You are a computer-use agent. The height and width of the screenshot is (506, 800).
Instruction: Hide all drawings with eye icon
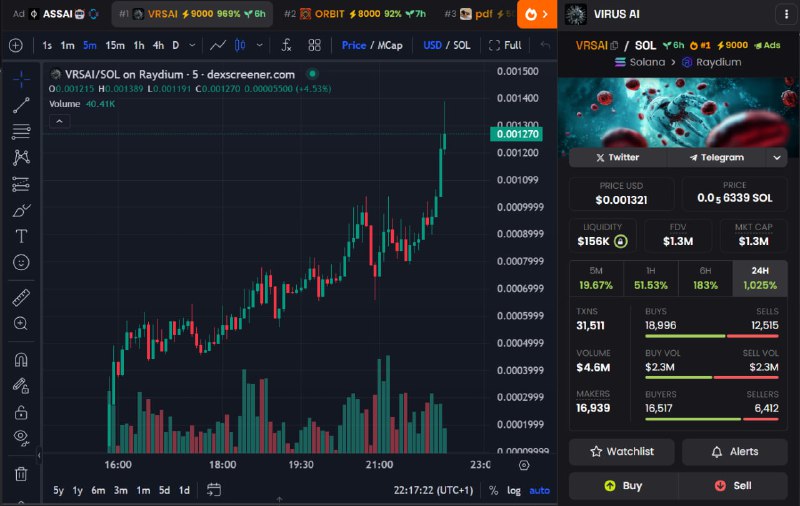tap(21, 437)
